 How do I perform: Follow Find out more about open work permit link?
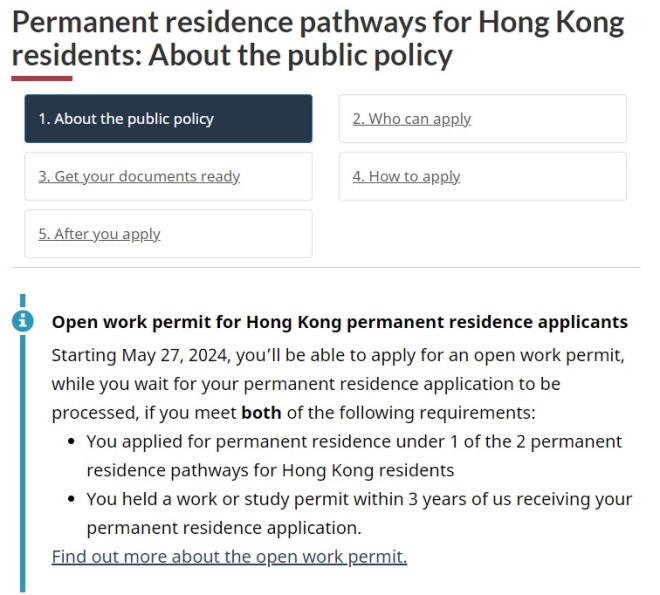click(x=229, y=557)
